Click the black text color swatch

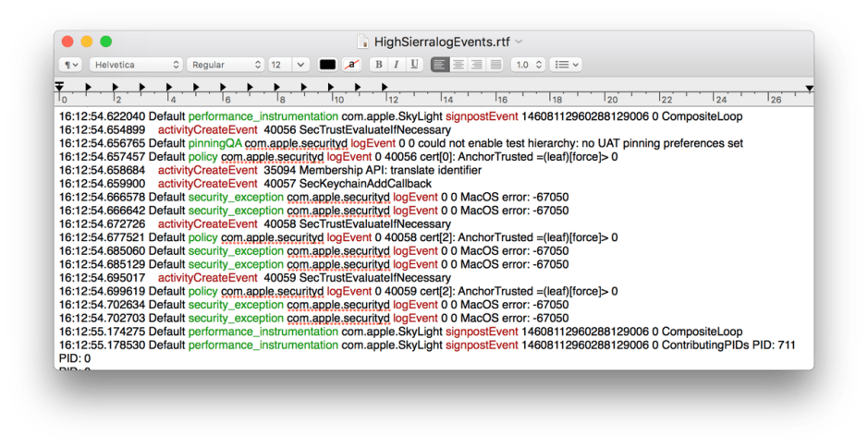pyautogui.click(x=327, y=65)
